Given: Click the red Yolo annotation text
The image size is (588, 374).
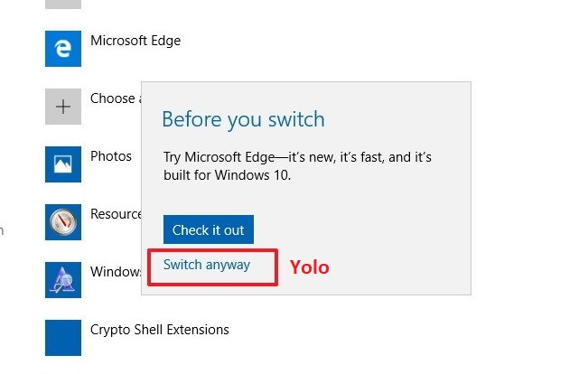Looking at the screenshot, I should (310, 267).
